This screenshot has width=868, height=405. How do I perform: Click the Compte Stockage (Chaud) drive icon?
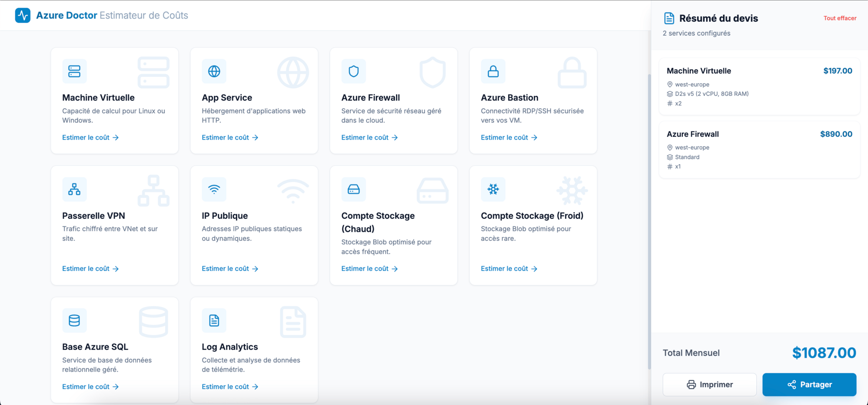coord(354,189)
